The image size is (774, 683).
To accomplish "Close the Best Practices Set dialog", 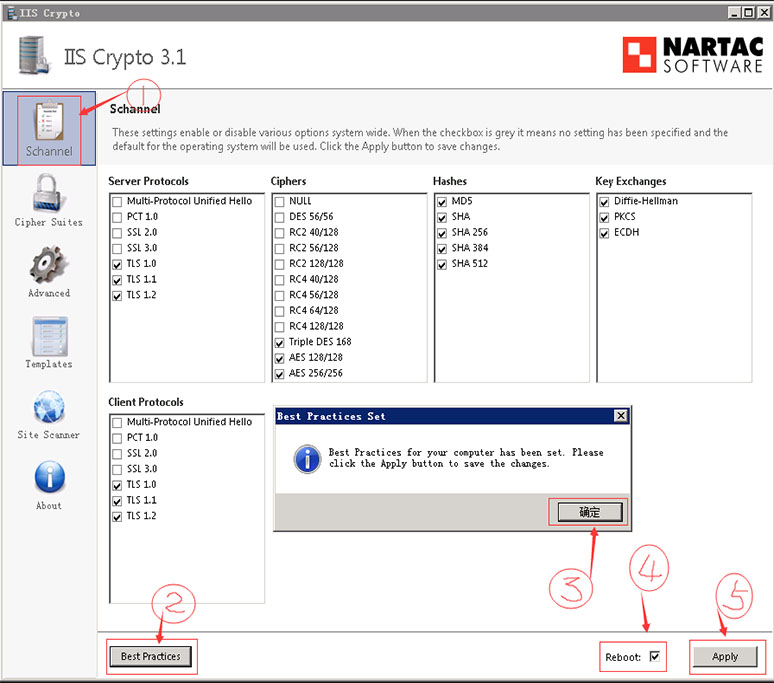I will click(620, 416).
